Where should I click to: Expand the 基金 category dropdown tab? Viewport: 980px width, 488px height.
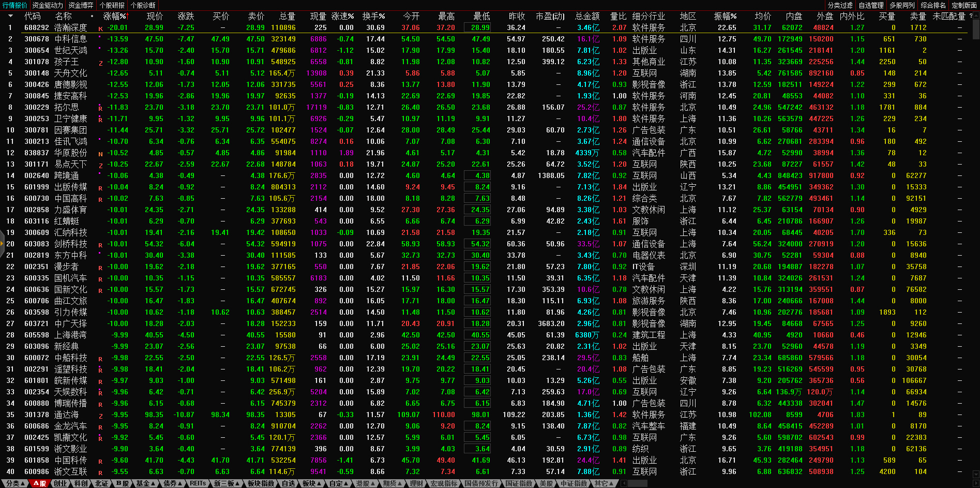[145, 483]
